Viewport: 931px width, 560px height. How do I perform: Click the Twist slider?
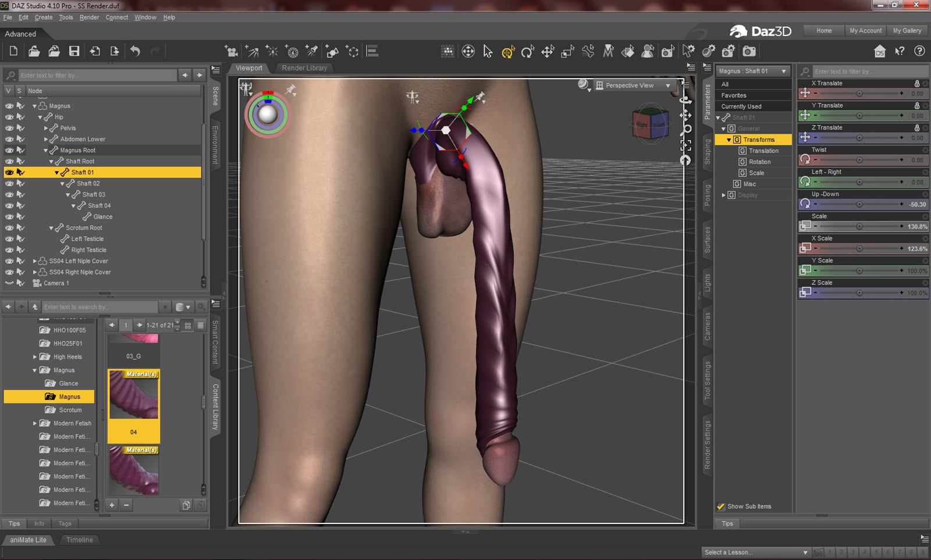(859, 160)
